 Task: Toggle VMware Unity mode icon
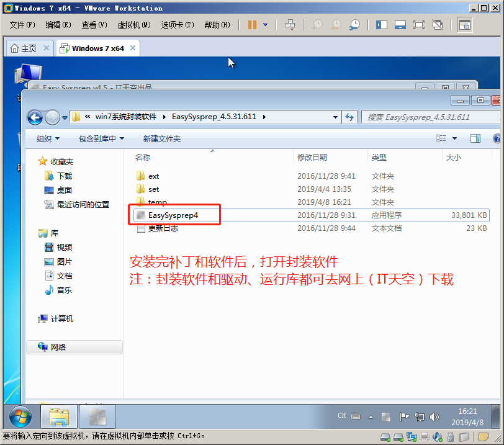pos(438,25)
